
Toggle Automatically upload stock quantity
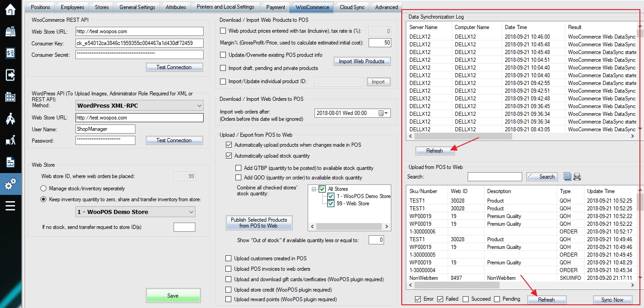(x=229, y=156)
